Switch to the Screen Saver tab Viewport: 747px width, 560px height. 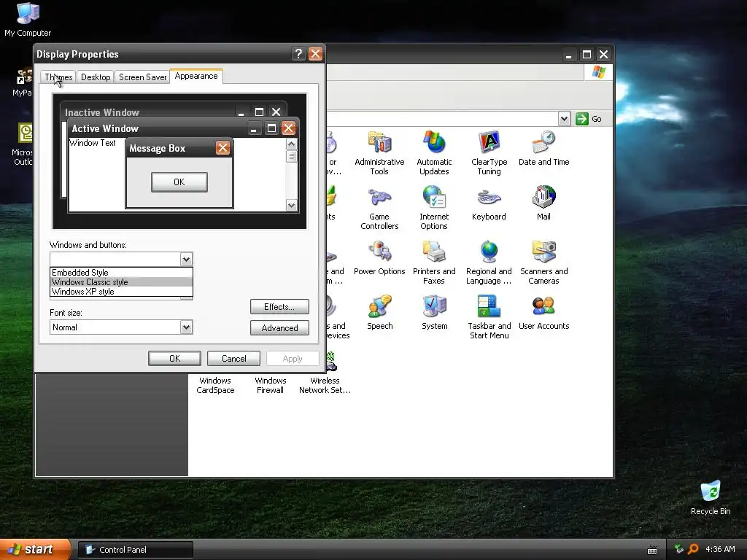point(142,77)
